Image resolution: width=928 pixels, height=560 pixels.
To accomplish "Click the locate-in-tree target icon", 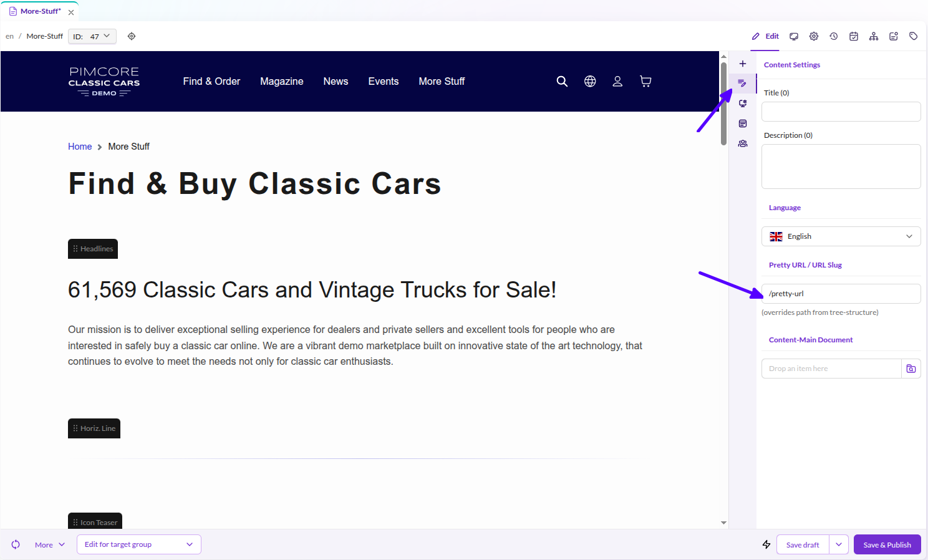I will point(132,36).
